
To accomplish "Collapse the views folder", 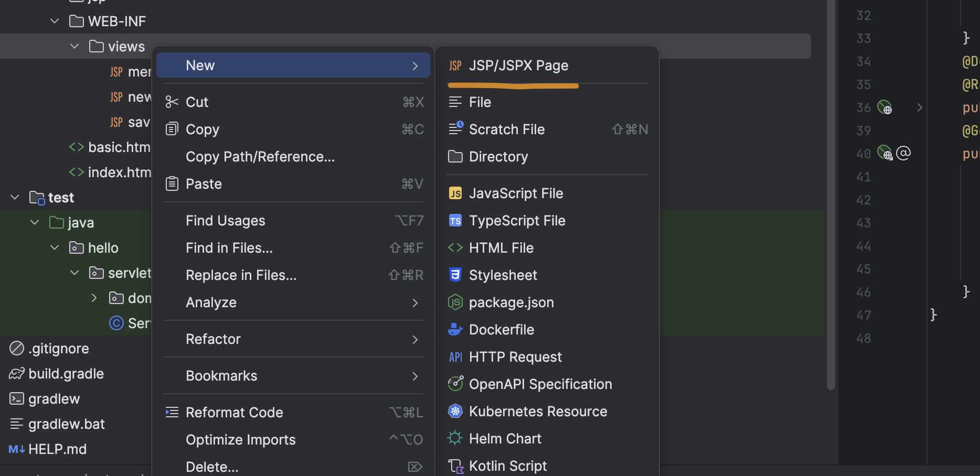I will point(74,47).
